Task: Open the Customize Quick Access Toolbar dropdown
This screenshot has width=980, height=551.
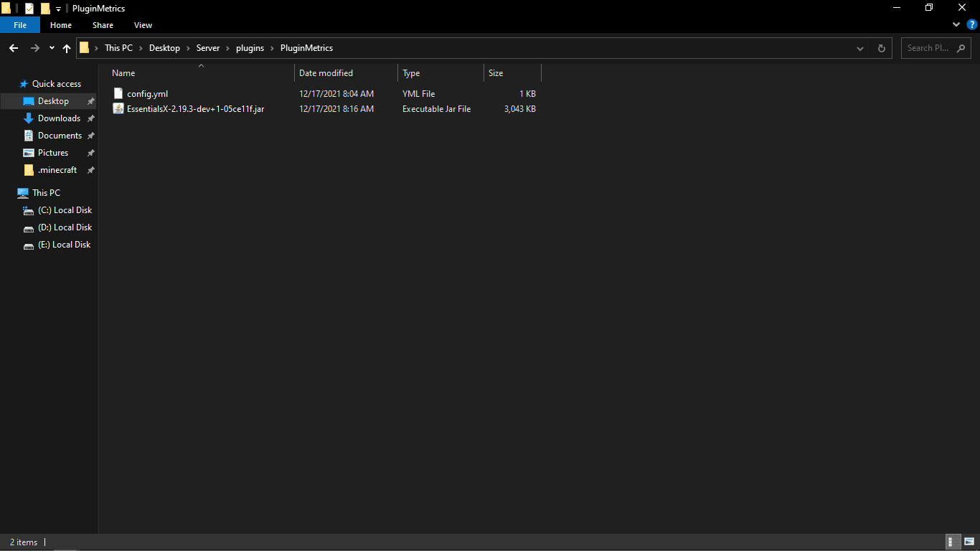Action: tap(58, 9)
